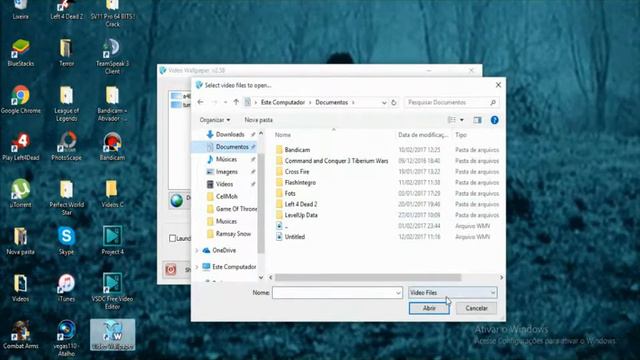Click the horizontal scrollbar in file list
The height and width of the screenshot is (360, 640).
pos(368,278)
